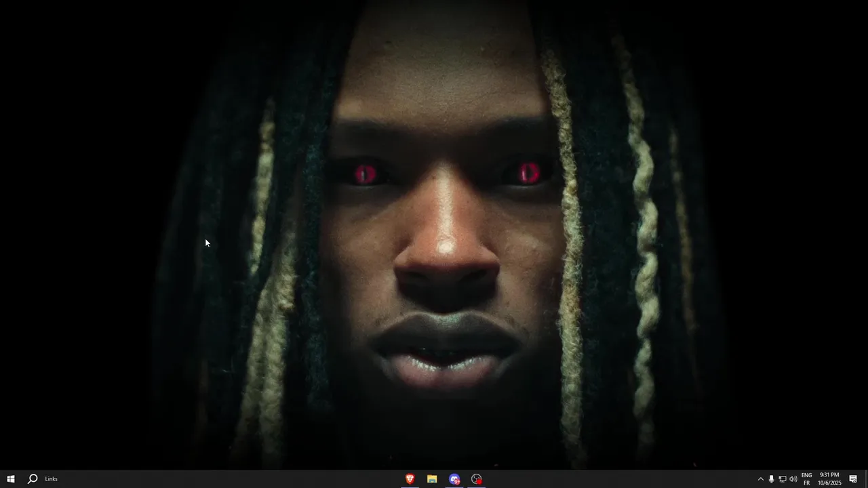Image resolution: width=868 pixels, height=488 pixels.
Task: Click the microphone tray icon
Action: coord(771,479)
